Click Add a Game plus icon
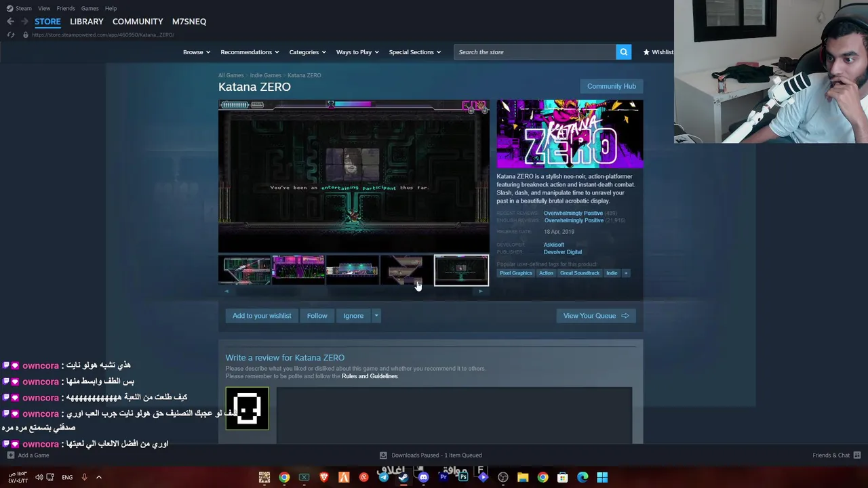The width and height of the screenshot is (868, 488). point(10,455)
